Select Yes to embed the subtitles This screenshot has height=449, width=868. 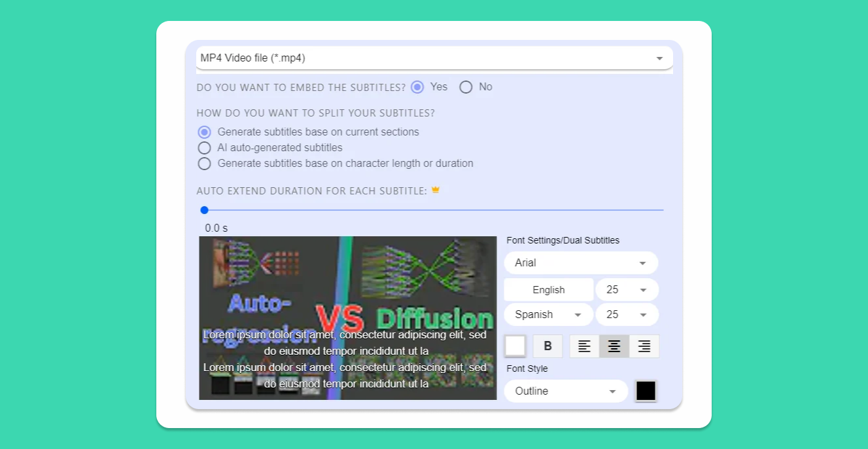click(x=417, y=87)
